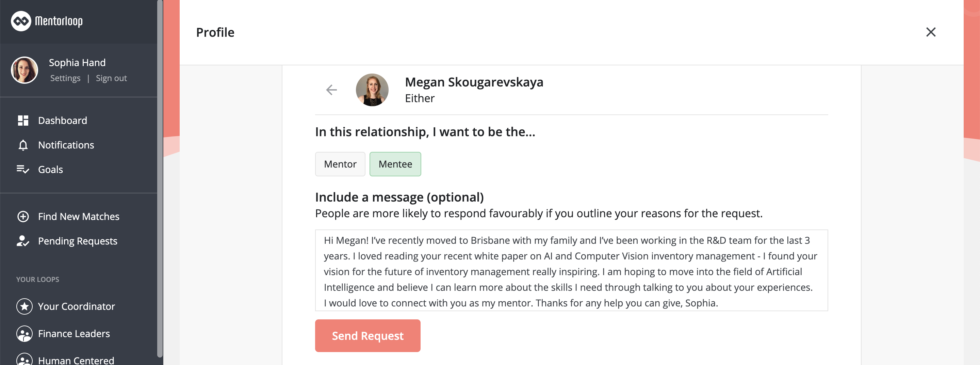This screenshot has width=980, height=365.
Task: Select the Mentor role option
Action: coord(340,164)
